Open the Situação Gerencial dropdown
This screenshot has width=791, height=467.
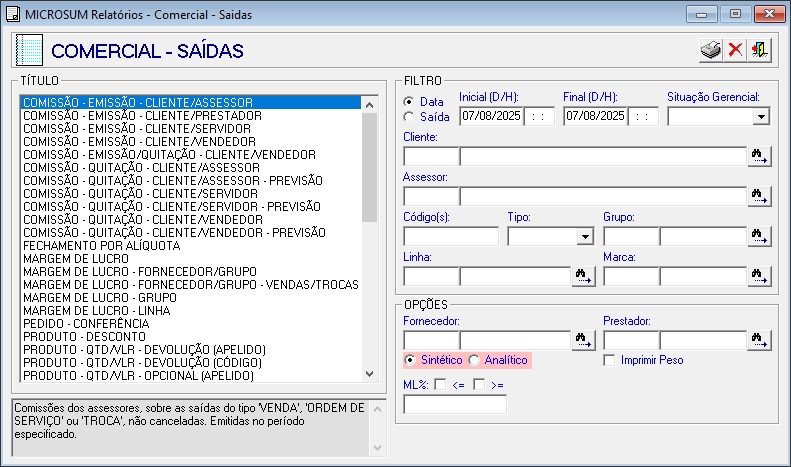coord(761,116)
